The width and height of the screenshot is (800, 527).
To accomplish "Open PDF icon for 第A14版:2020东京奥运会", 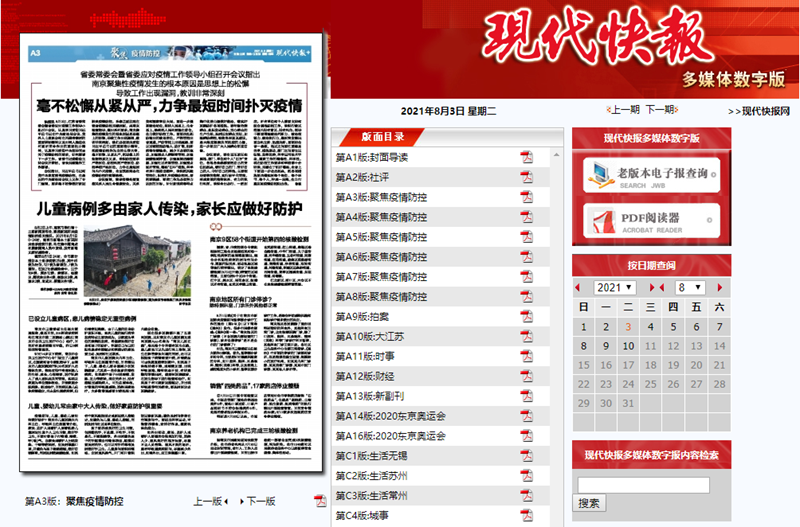I will tap(527, 416).
